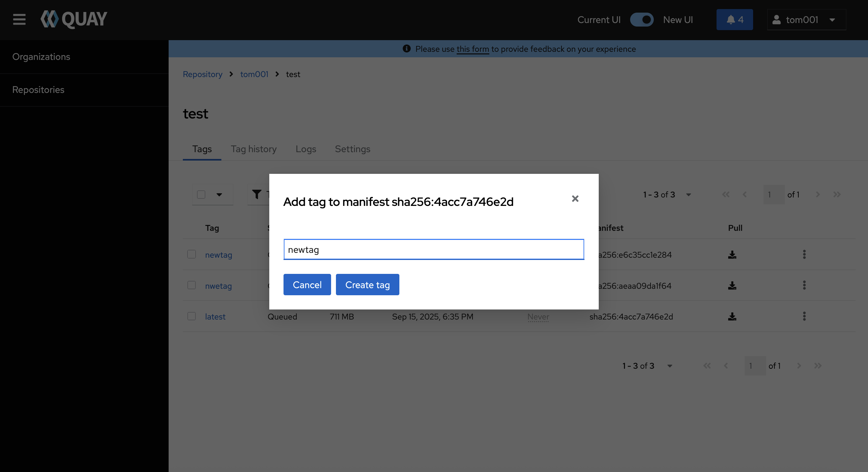The image size is (868, 472).
Task: Open kebab menu for latest row
Action: 804,316
